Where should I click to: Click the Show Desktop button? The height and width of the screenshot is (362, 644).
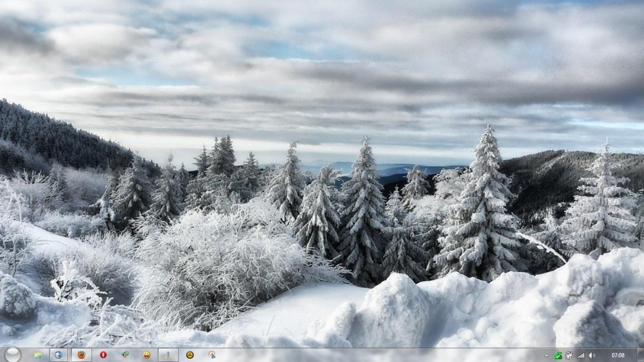[x=640, y=355]
